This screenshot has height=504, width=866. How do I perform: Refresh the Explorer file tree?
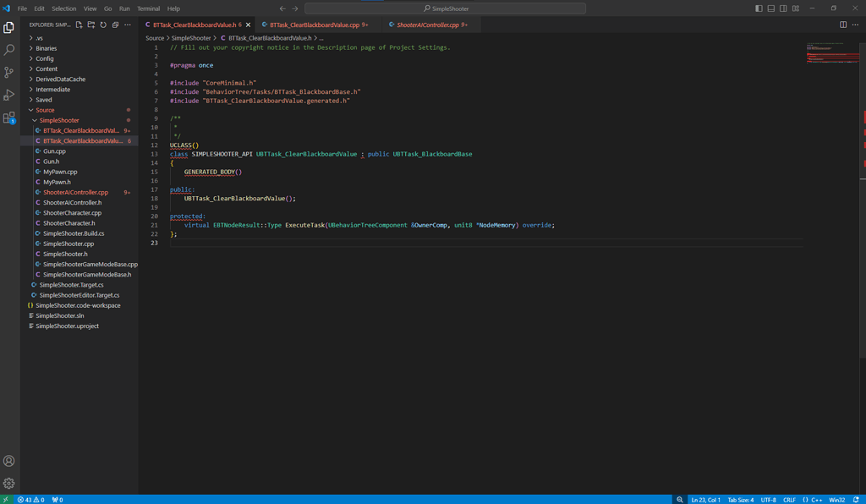[x=103, y=25]
